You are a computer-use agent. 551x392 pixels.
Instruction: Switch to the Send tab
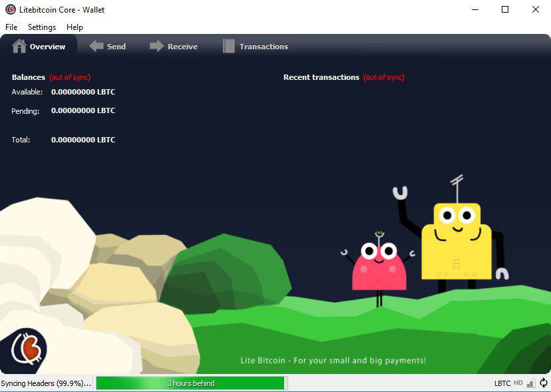(x=108, y=46)
